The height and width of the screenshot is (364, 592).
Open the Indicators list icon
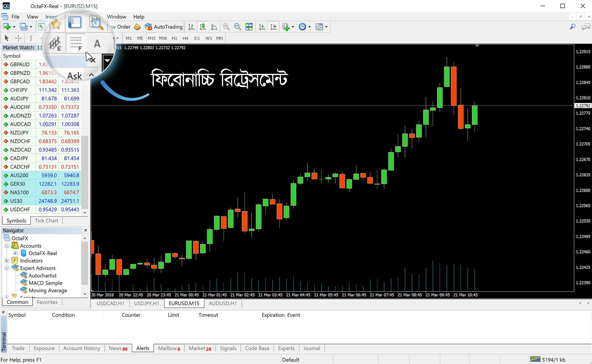click(x=286, y=27)
